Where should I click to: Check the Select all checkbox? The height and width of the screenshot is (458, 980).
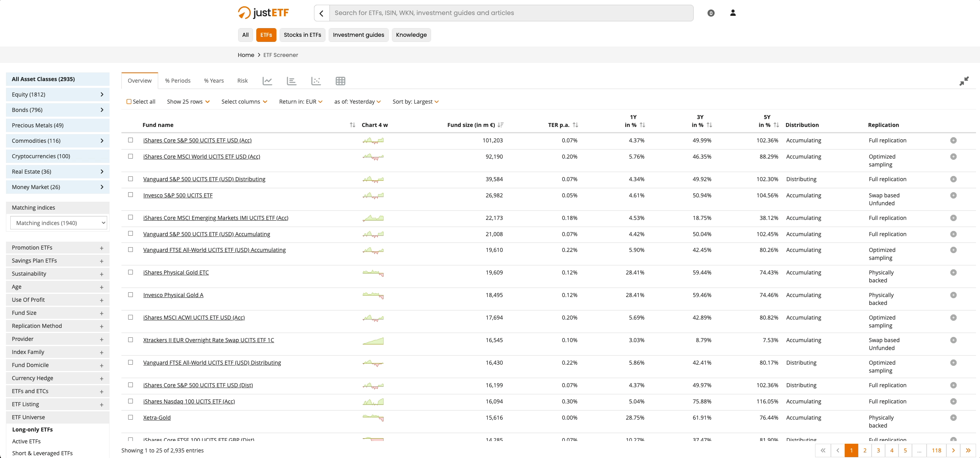[129, 102]
